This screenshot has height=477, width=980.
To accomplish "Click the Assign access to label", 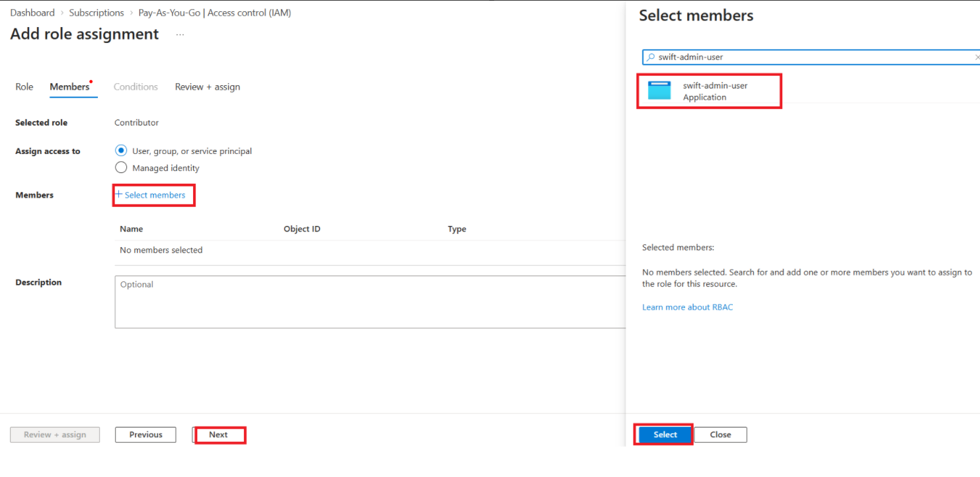I will (48, 151).
